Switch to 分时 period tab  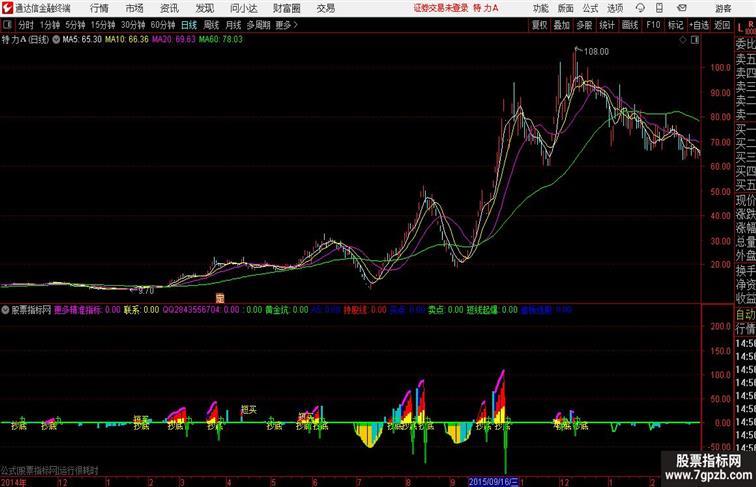[x=26, y=25]
